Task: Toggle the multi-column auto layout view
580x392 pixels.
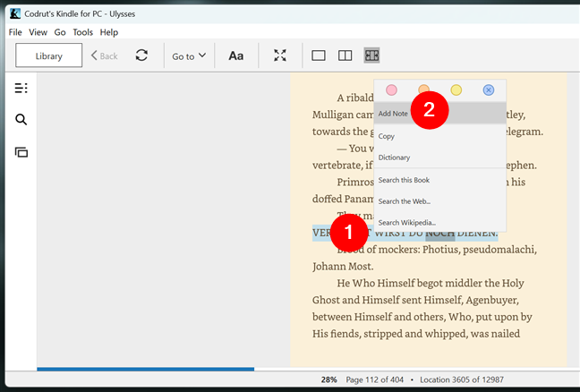Action: pyautogui.click(x=371, y=55)
